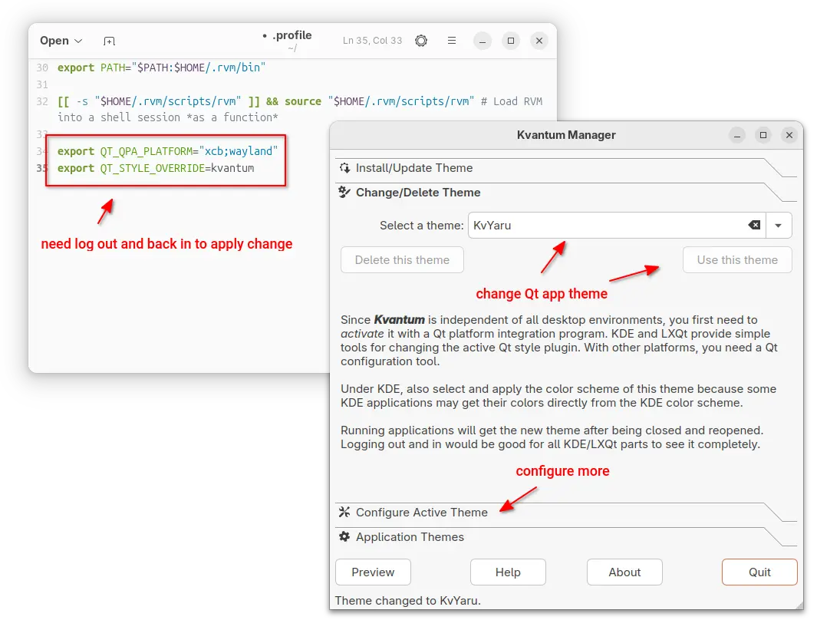840x620 pixels.
Task: Expand the theme selection dropdown arrow
Action: pos(778,226)
